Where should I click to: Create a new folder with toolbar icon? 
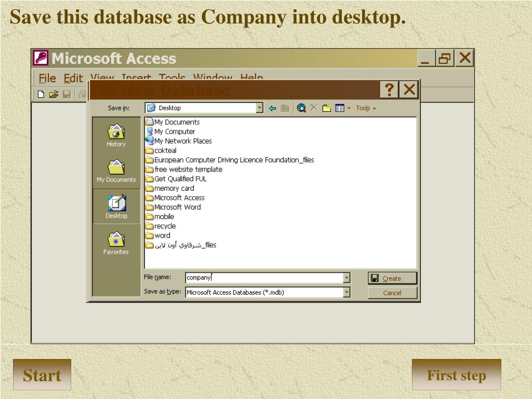(327, 108)
